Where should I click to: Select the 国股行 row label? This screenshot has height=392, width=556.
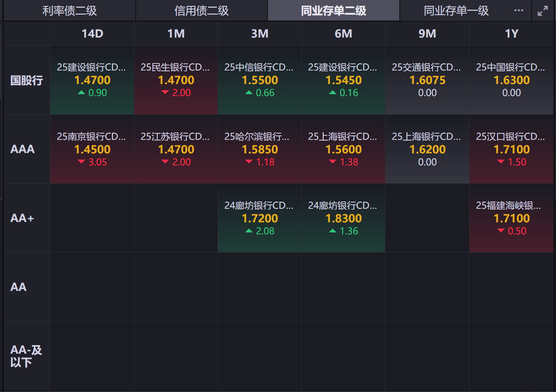[x=27, y=80]
